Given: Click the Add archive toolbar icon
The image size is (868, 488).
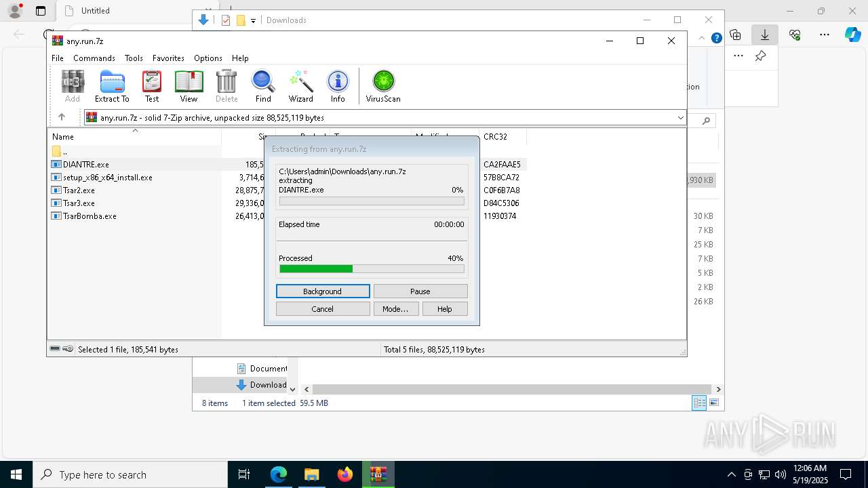Looking at the screenshot, I should (73, 86).
